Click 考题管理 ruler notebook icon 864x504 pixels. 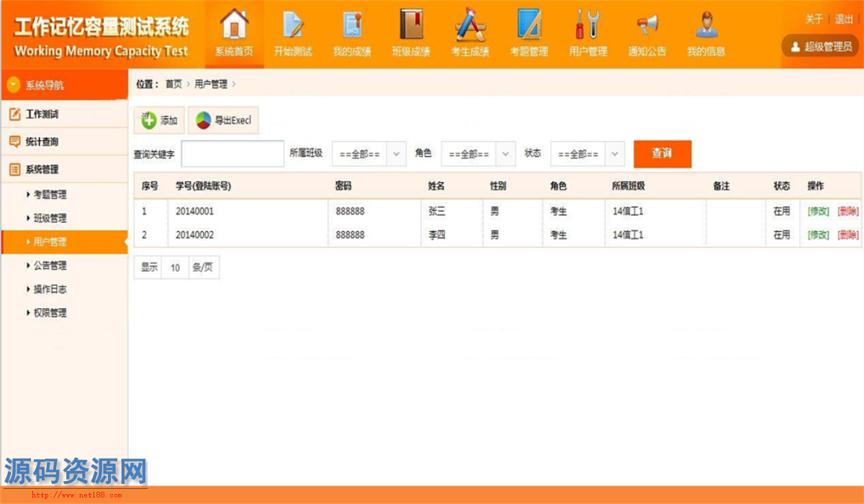pos(529,25)
